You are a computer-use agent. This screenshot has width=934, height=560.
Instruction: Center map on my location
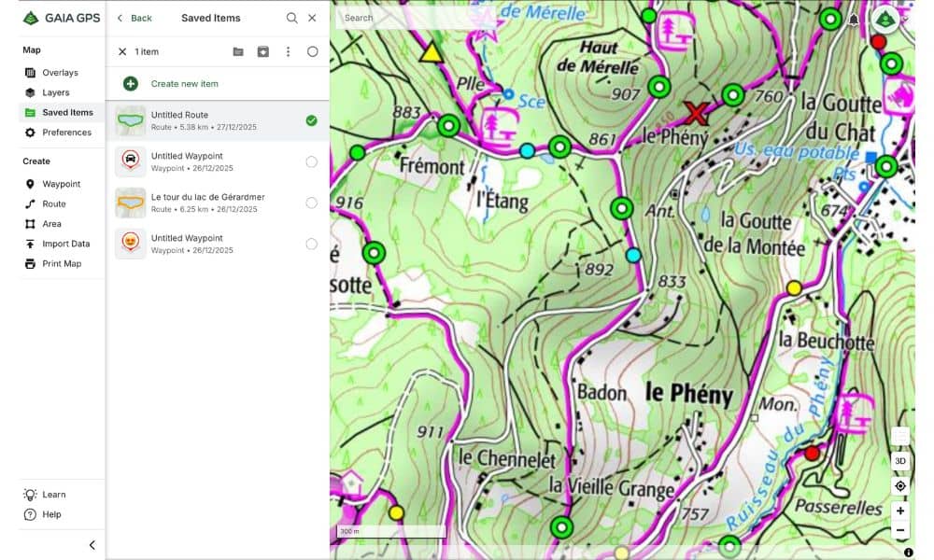coord(900,486)
